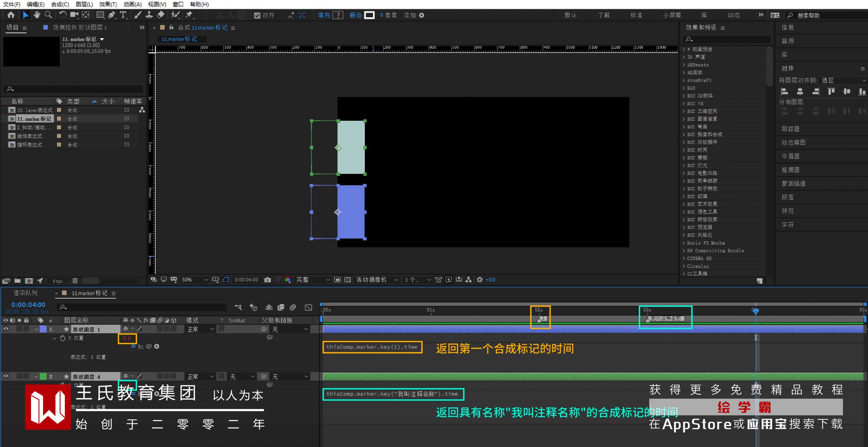Select the Hand tool

coord(37,15)
